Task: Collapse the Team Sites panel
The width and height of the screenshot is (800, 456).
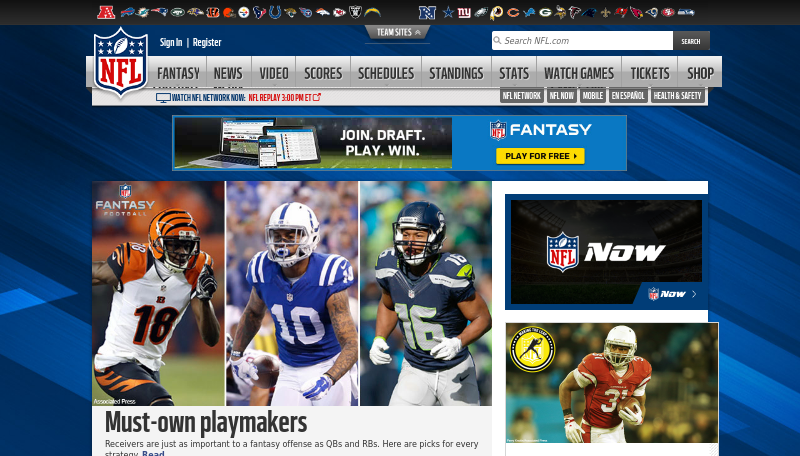Action: coord(397,32)
